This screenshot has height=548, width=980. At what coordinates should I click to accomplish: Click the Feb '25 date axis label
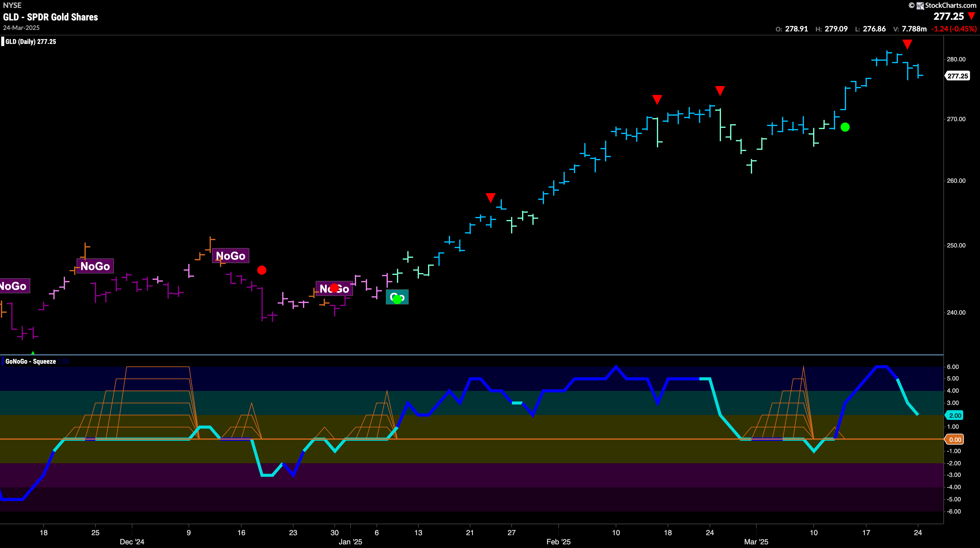click(558, 542)
